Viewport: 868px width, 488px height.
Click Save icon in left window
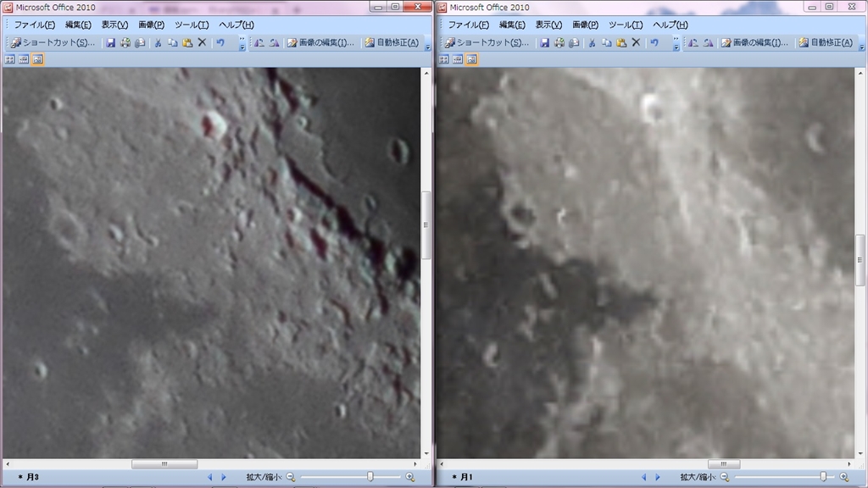coord(111,42)
